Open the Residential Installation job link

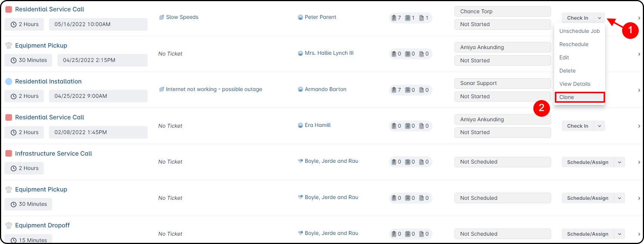click(48, 82)
